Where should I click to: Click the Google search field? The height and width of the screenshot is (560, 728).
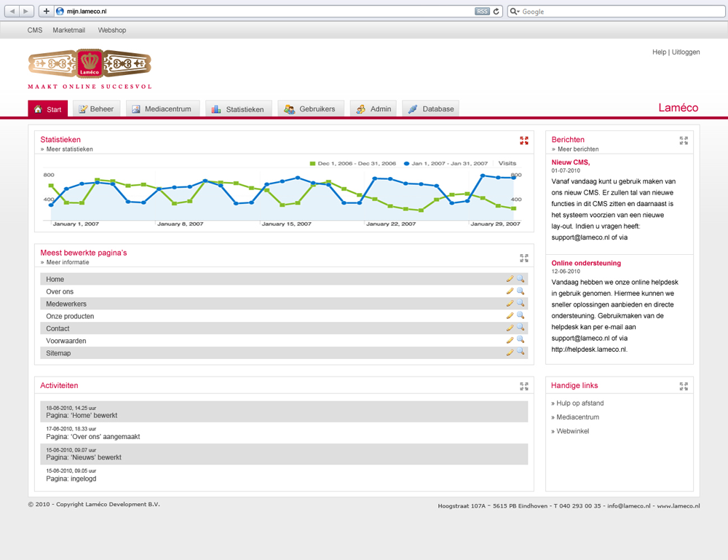click(x=619, y=11)
